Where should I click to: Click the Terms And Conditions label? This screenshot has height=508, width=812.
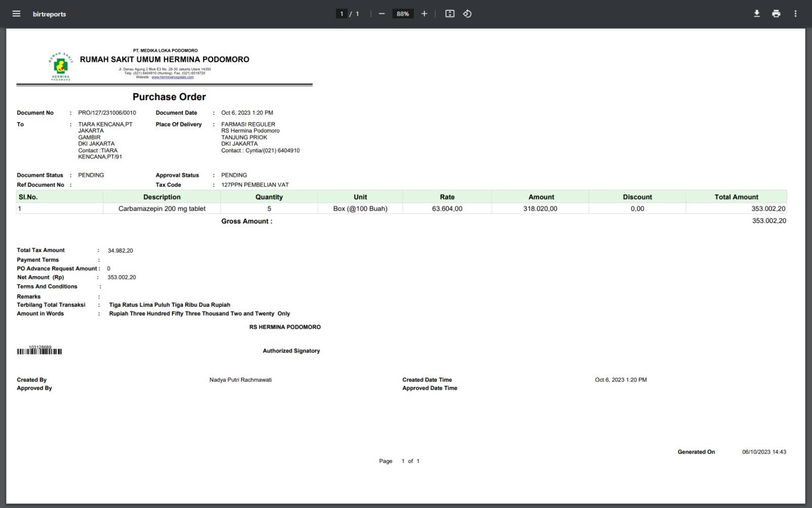[47, 287]
